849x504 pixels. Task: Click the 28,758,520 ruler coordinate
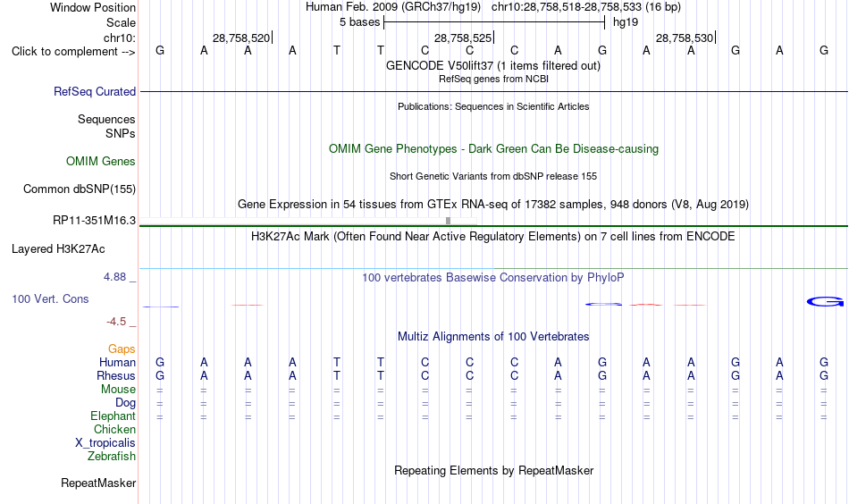241,38
